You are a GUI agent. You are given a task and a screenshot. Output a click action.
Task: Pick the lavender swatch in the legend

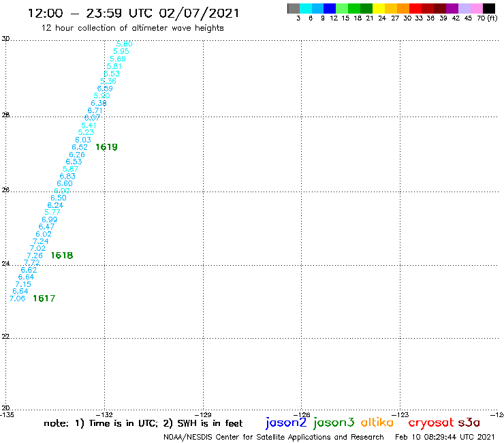point(464,8)
